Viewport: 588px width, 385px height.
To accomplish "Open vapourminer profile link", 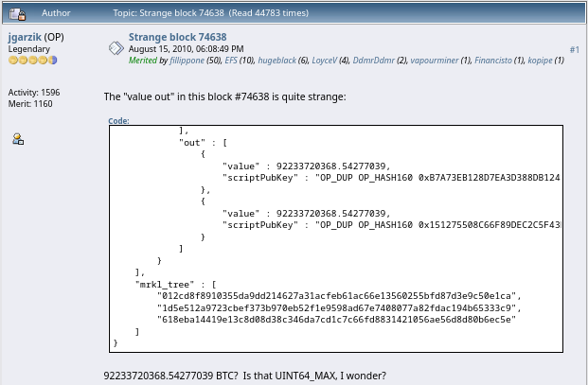I will click(x=435, y=61).
